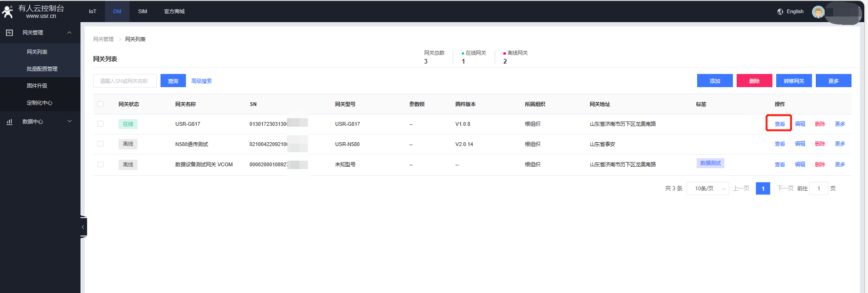Viewport: 868px width, 293px height.
Task: Click the 数据中心 chart icon
Action: coord(9,122)
